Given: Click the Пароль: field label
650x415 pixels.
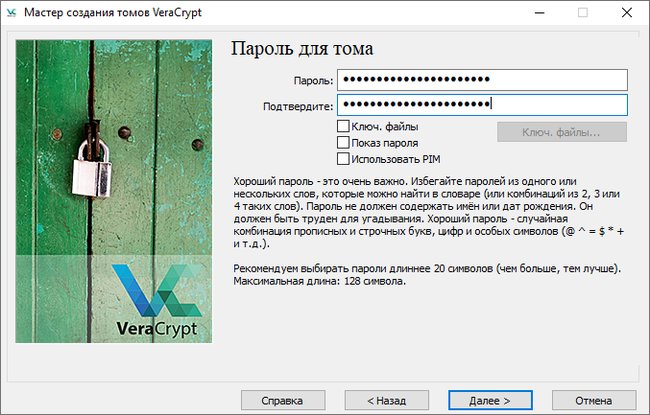Looking at the screenshot, I should tap(313, 80).
